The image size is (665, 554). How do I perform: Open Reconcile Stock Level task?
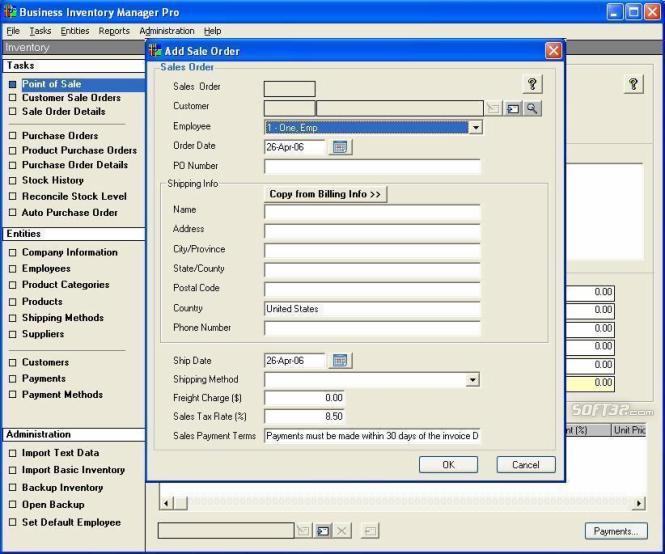pos(74,196)
